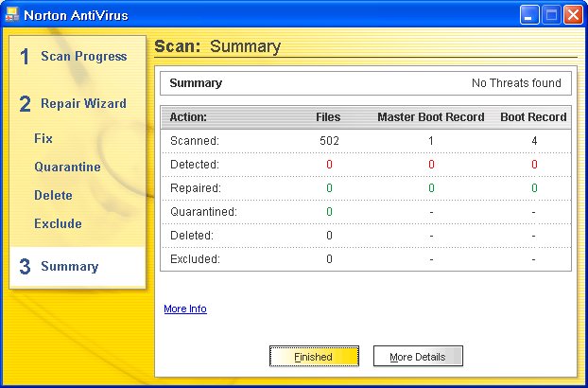Image resolution: width=588 pixels, height=388 pixels.
Task: Open the Scan Progress step
Action: [x=84, y=56]
